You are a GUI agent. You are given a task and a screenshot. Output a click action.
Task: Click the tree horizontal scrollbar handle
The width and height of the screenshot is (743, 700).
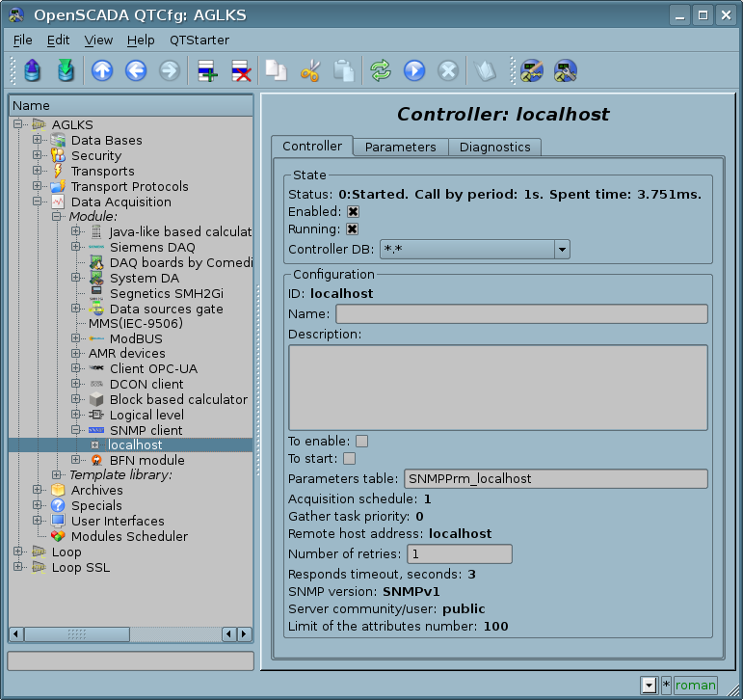tap(77, 634)
